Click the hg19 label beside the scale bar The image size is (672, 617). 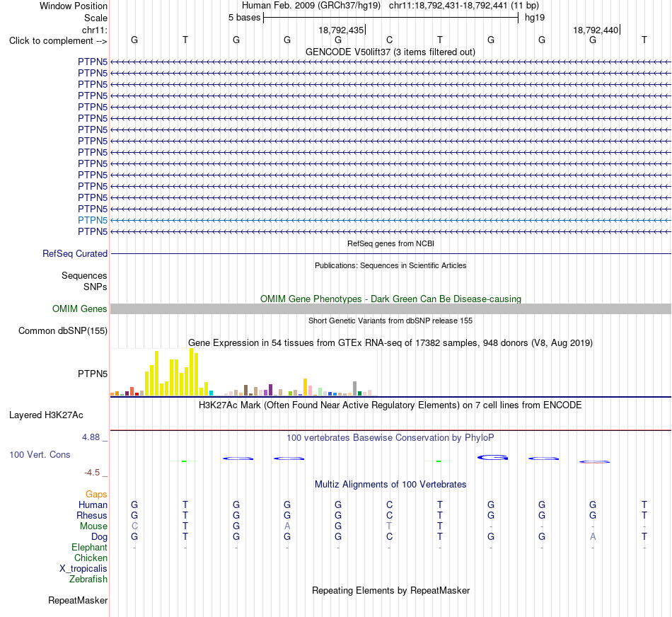pyautogui.click(x=535, y=18)
